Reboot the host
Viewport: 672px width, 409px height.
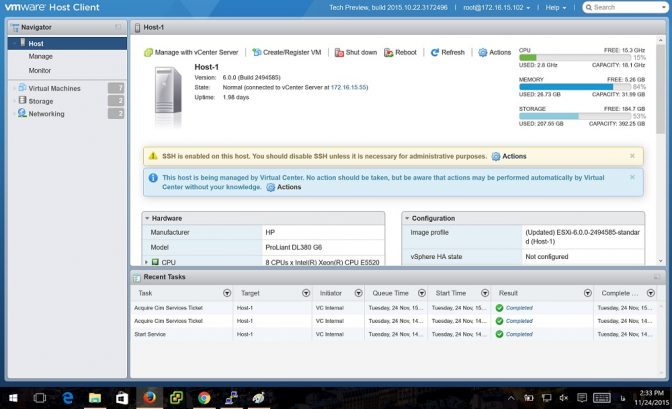point(400,52)
